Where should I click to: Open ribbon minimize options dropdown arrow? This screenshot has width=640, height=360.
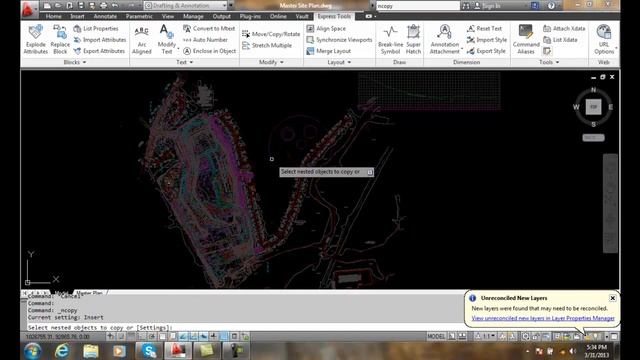375,16
